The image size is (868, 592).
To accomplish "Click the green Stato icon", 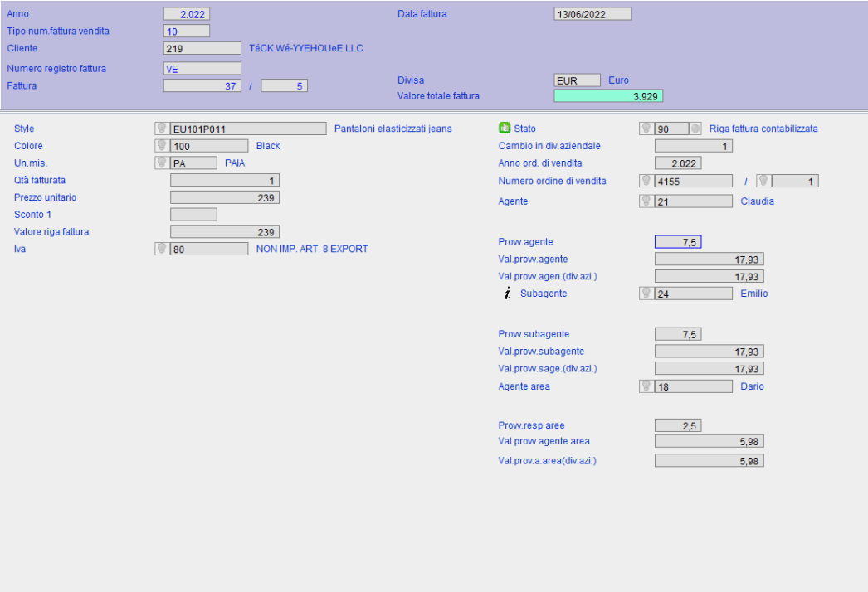I will pos(504,129).
